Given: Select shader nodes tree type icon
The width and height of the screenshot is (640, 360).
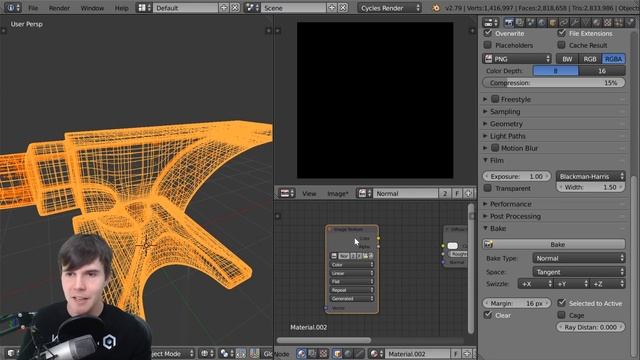Looking at the screenshot, I should (x=301, y=353).
